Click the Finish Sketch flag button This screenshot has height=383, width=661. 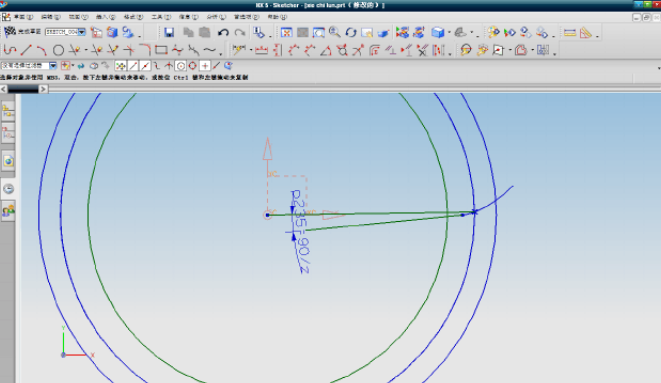(22, 32)
